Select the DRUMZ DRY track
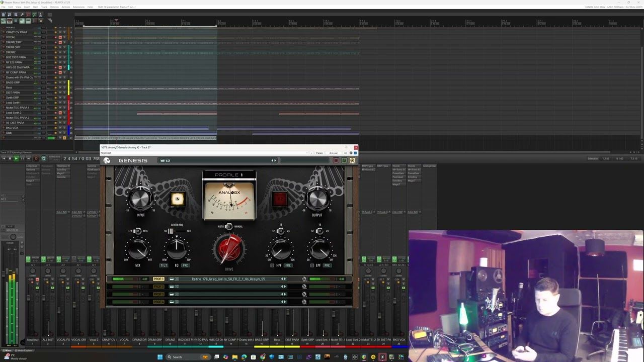Viewport: 644px width, 362px height. coord(14,42)
